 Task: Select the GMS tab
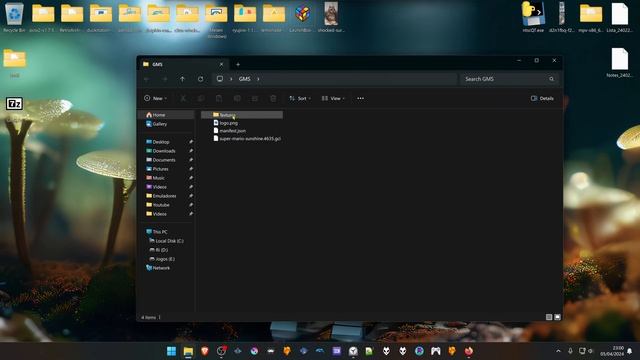pos(182,64)
